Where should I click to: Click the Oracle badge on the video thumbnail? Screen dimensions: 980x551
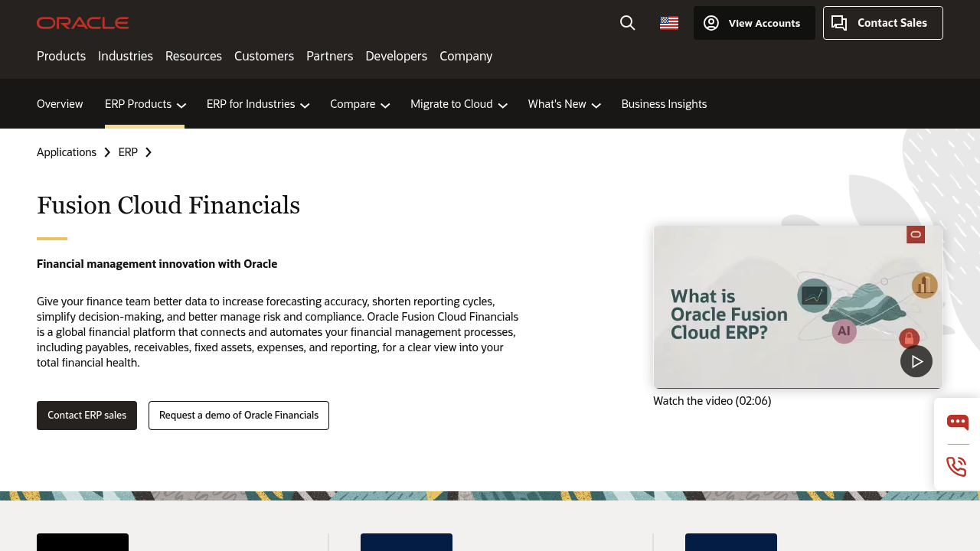point(916,234)
